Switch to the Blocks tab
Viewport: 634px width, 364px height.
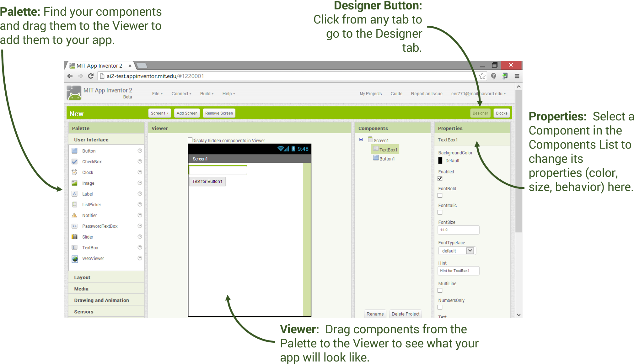pyautogui.click(x=501, y=113)
